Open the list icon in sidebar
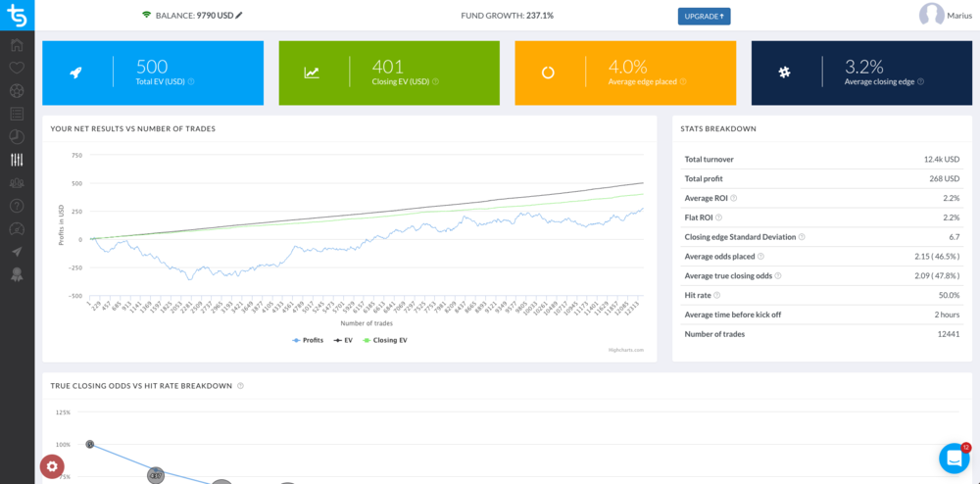The width and height of the screenshot is (980, 484). 17,114
